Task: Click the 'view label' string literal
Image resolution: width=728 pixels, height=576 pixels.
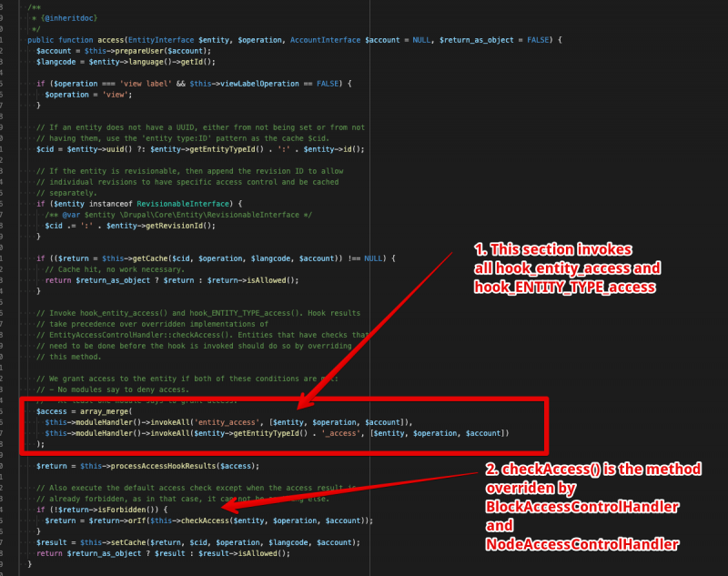Action: pyautogui.click(x=146, y=84)
